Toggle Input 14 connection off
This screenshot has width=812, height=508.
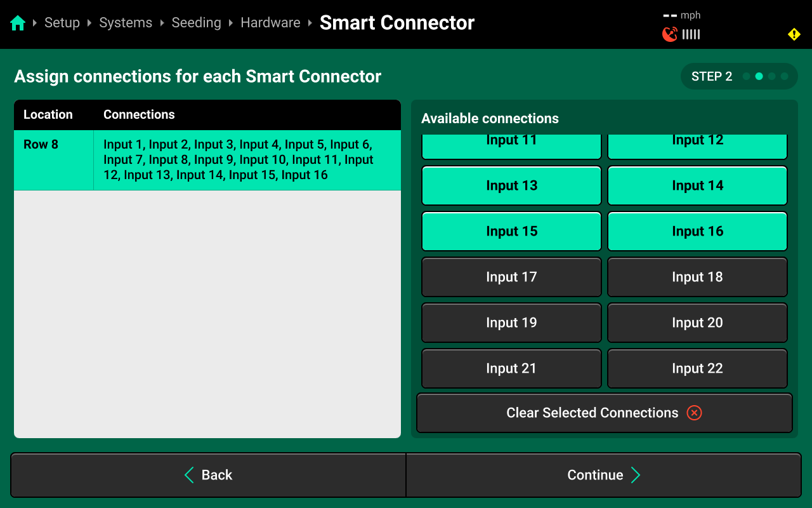tap(697, 185)
